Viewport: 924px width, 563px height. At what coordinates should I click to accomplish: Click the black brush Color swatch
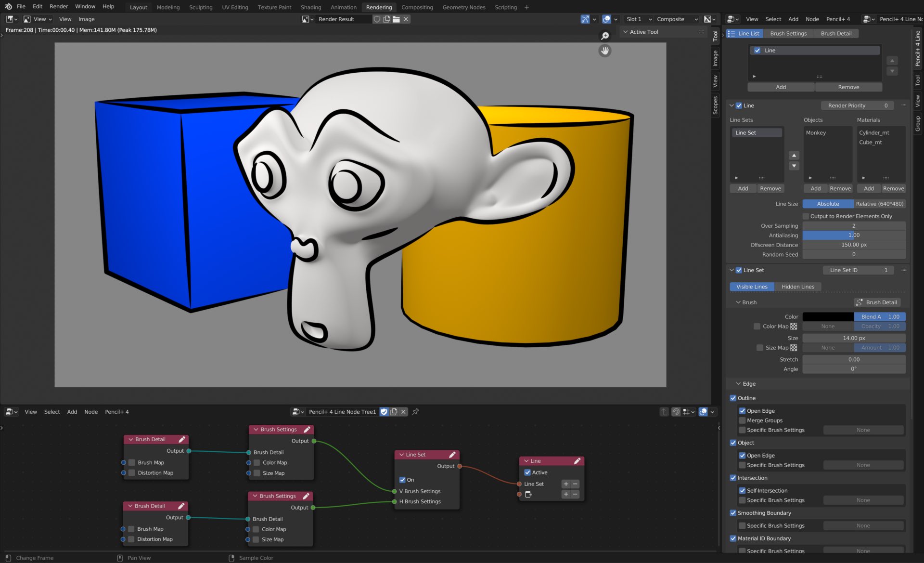point(828,316)
